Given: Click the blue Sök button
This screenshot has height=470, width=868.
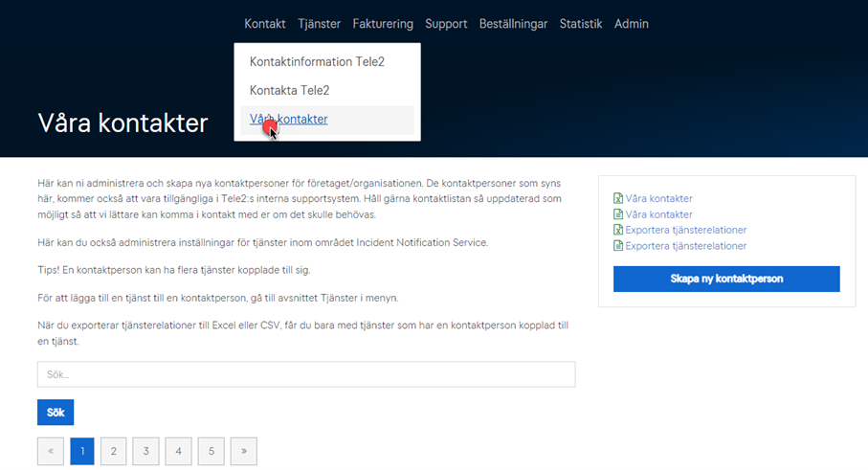Looking at the screenshot, I should click(56, 413).
